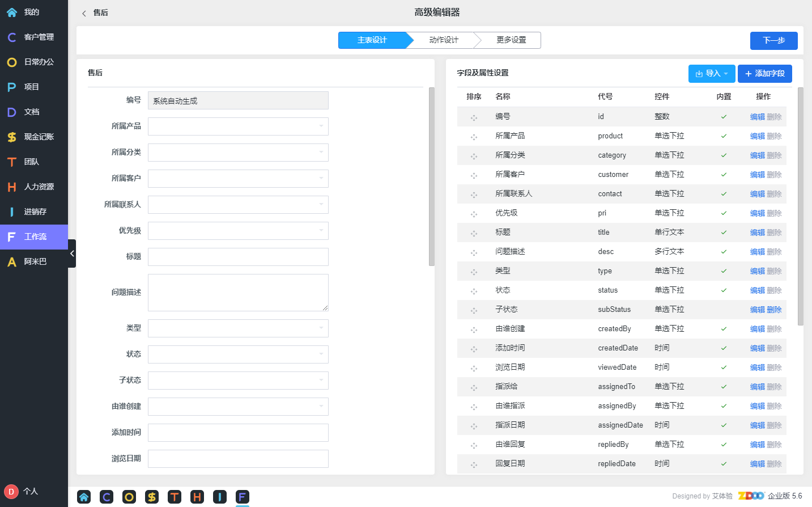The image size is (812, 507).
Task: Open the home icon in bottom app bar
Action: coord(84,497)
